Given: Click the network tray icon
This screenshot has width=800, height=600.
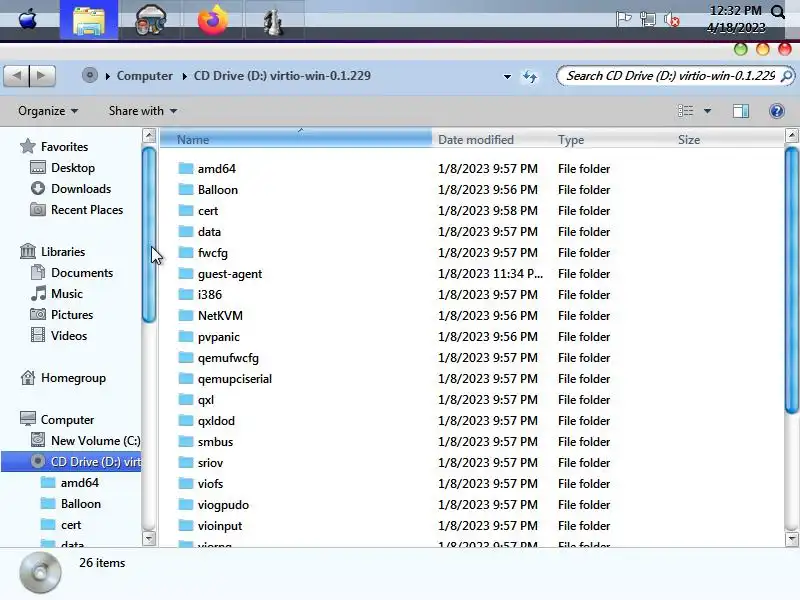Looking at the screenshot, I should coord(647,19).
